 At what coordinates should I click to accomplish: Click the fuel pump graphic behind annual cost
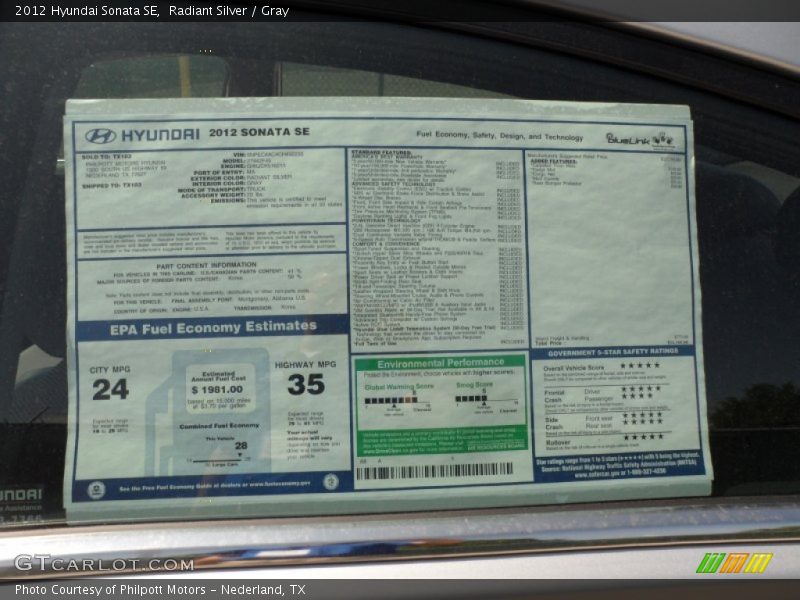click(207, 411)
